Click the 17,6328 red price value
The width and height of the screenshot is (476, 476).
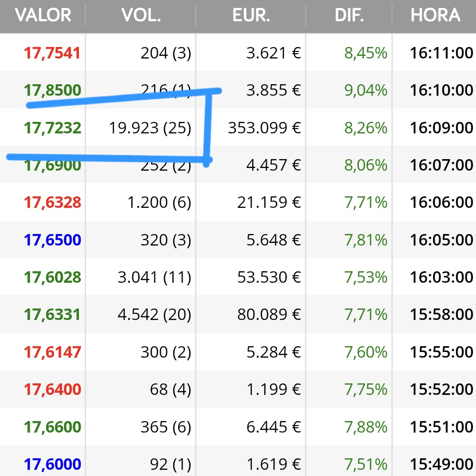click(x=52, y=203)
